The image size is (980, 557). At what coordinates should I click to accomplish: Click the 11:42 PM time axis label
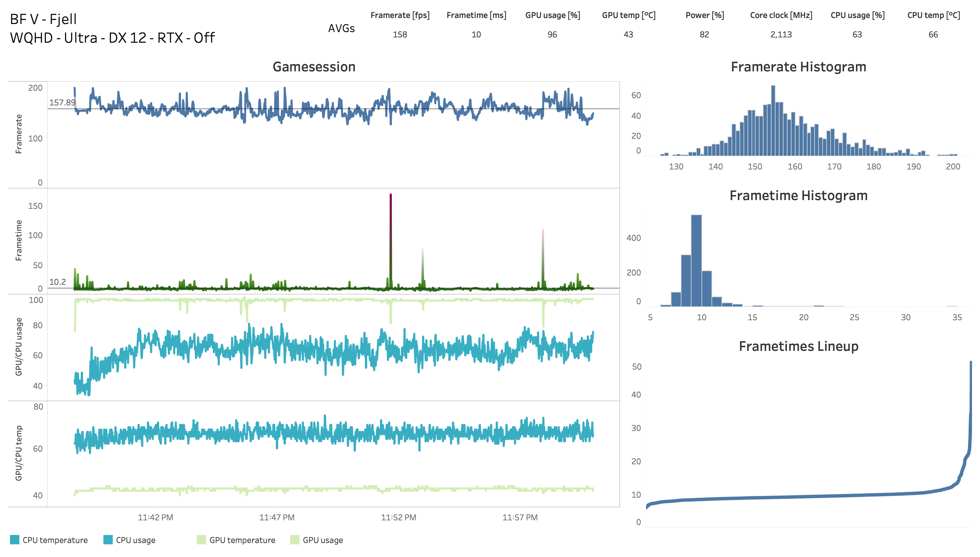point(155,517)
